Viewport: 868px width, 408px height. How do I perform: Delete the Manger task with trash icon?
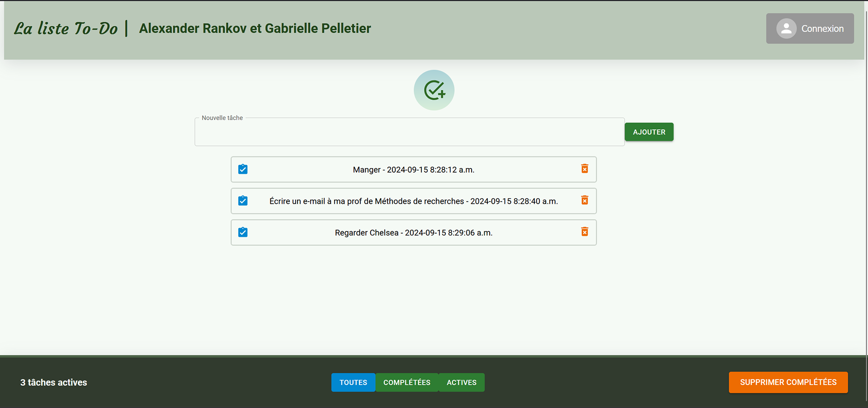[585, 169]
